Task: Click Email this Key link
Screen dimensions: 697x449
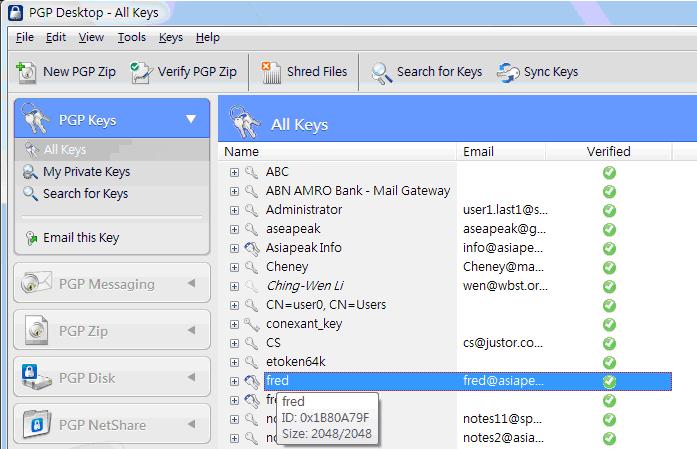Action: (81, 238)
